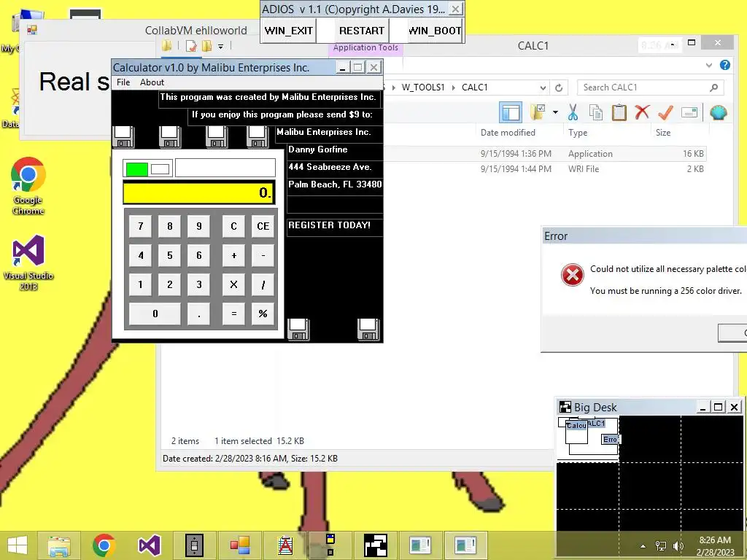
Task: Click the red error icon in Error dialog
Action: (x=572, y=275)
